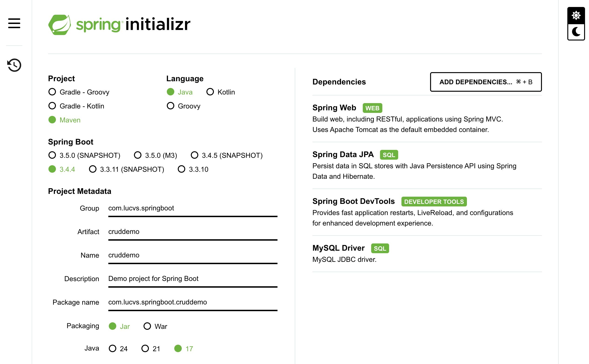Viewport: 589px width, 364px height.
Task: Click the Group input field
Action: pyautogui.click(x=192, y=208)
